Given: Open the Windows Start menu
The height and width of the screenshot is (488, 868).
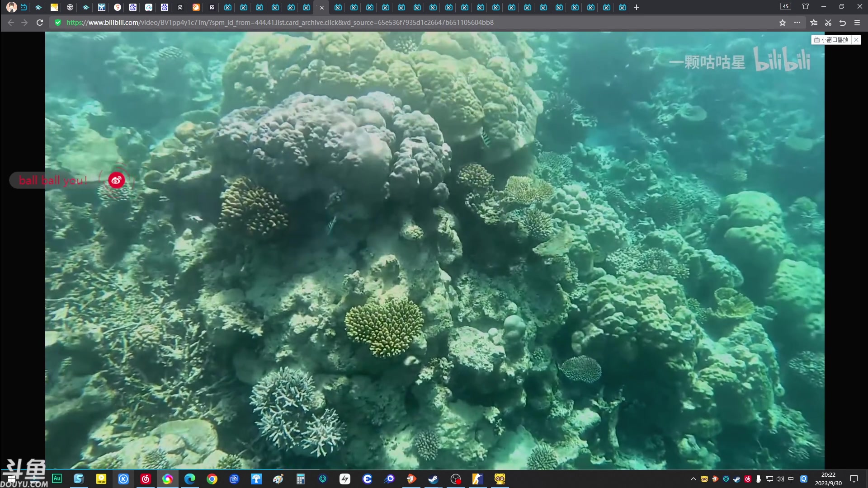Looking at the screenshot, I should (12, 479).
